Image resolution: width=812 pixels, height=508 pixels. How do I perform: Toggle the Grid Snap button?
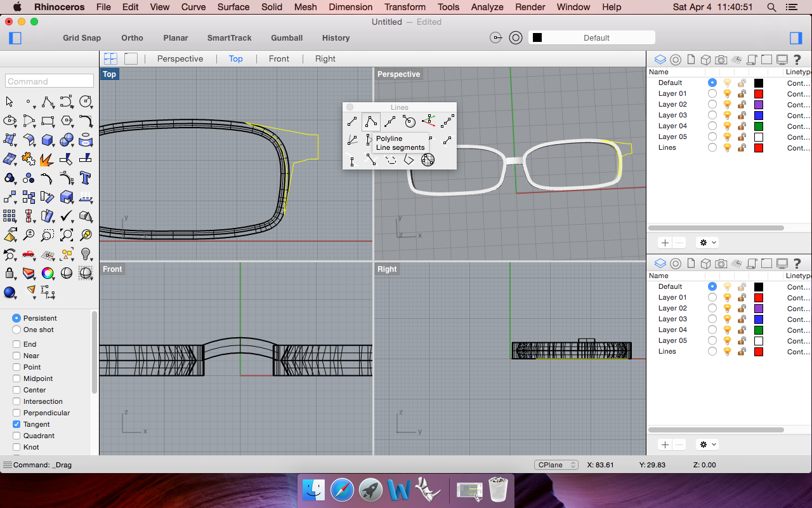tap(82, 38)
